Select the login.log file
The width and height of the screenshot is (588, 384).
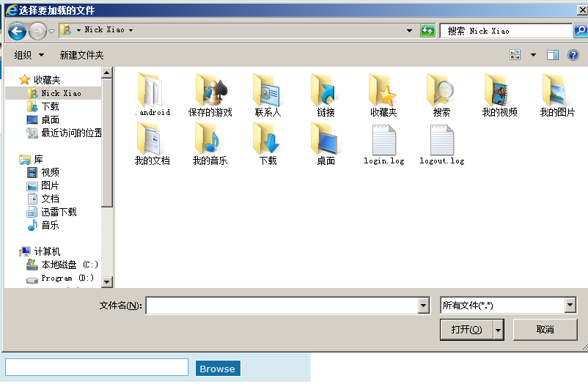pyautogui.click(x=383, y=141)
